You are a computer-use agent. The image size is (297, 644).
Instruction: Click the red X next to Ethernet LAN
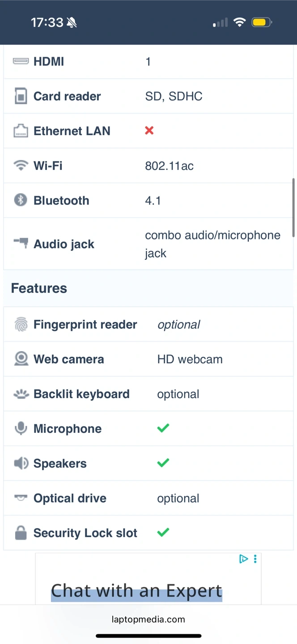[x=149, y=131]
